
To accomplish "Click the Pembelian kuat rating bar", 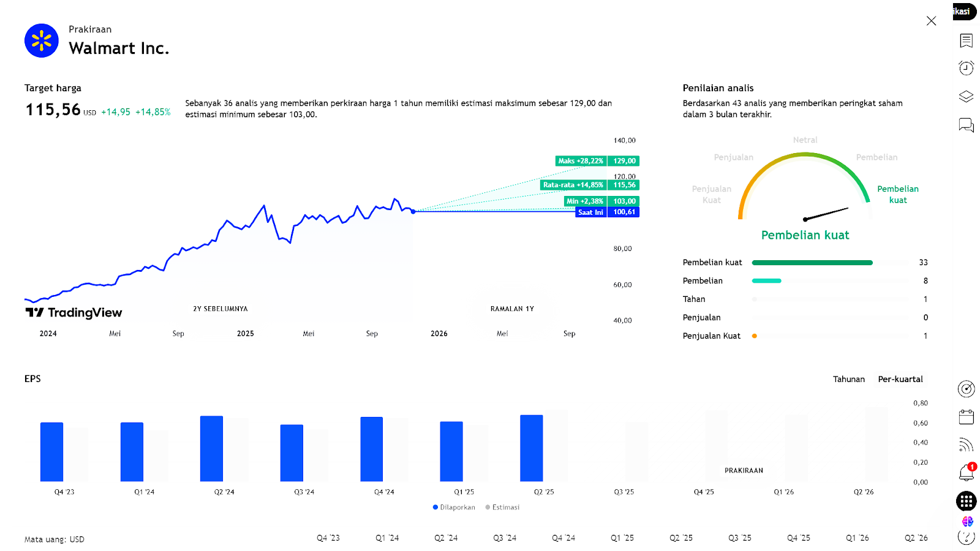I will [812, 263].
